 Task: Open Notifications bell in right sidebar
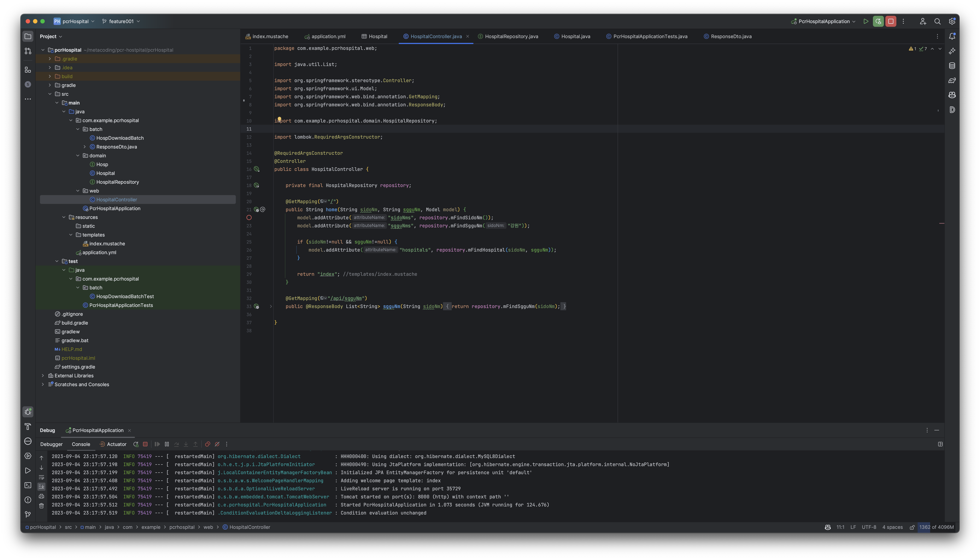click(x=952, y=36)
